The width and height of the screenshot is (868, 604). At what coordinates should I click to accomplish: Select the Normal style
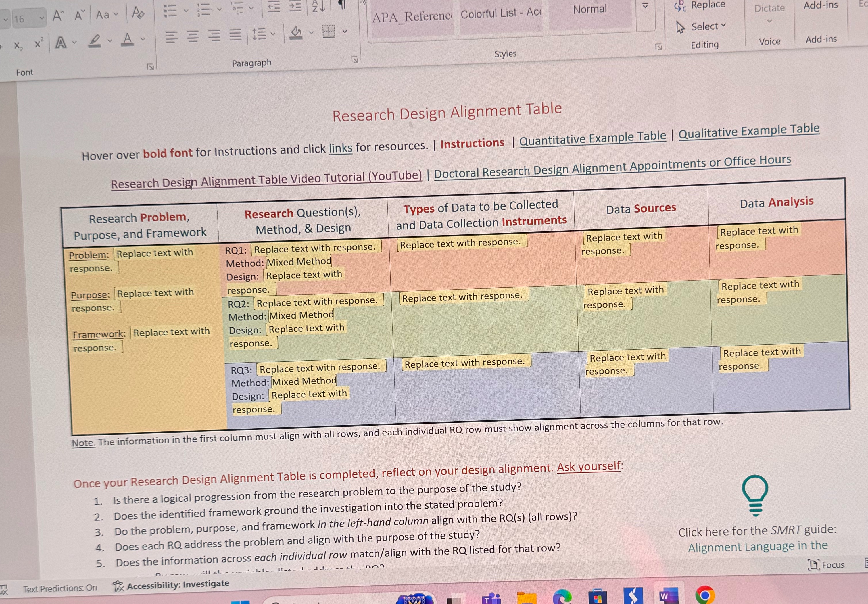click(590, 9)
